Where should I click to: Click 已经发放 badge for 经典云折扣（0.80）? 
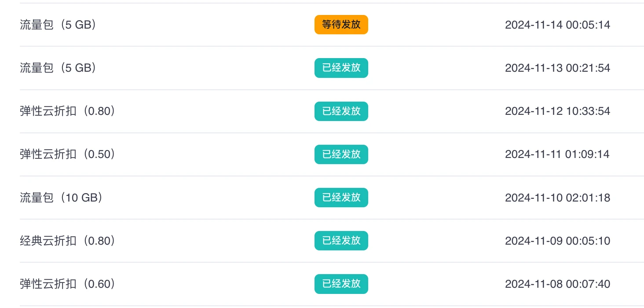tap(341, 241)
